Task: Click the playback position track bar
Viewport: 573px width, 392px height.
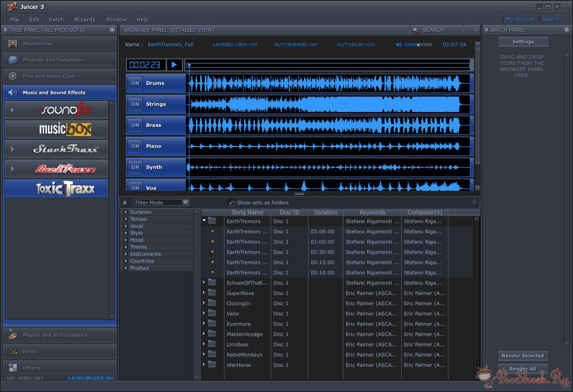Action: (x=328, y=65)
